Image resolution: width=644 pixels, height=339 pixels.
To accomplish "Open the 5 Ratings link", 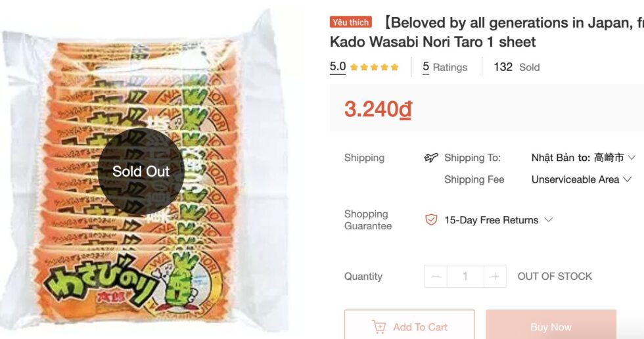I will 445,67.
